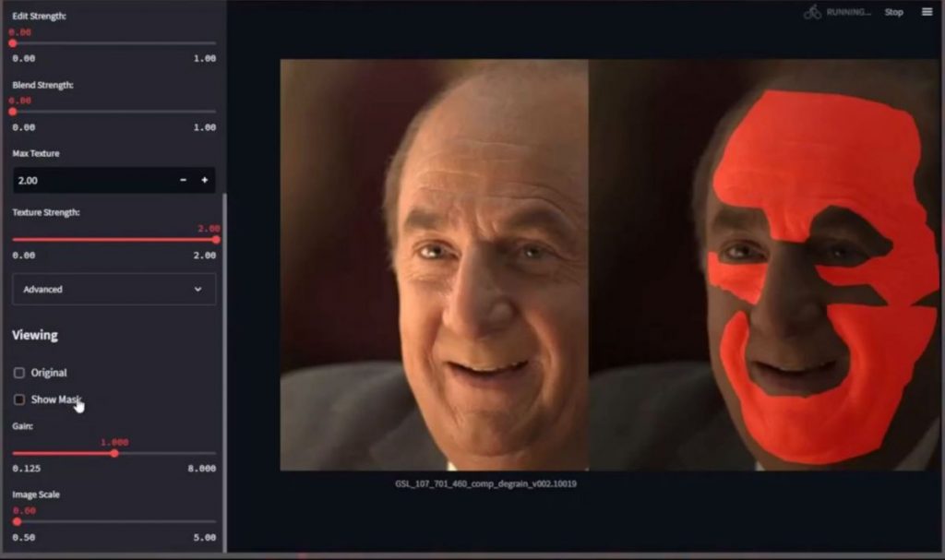Screen dimensions: 945x560
Task: Click the face image without the mask
Action: (x=434, y=265)
